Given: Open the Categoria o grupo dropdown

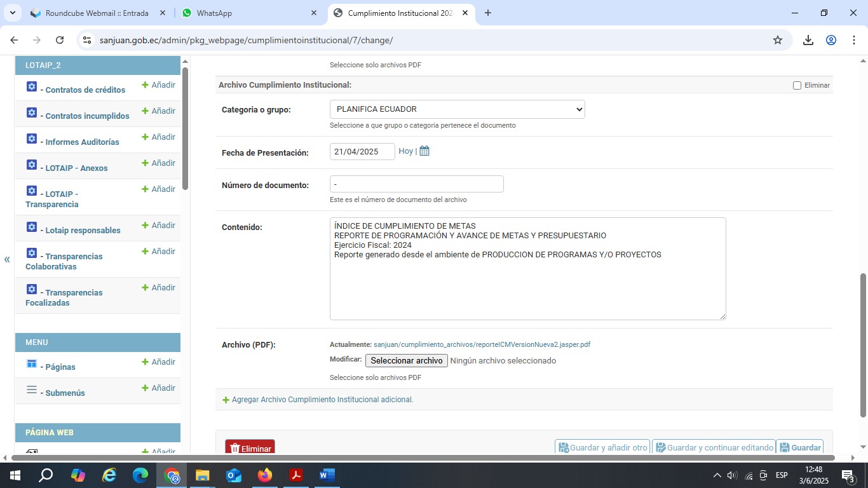Looking at the screenshot, I should pyautogui.click(x=457, y=109).
